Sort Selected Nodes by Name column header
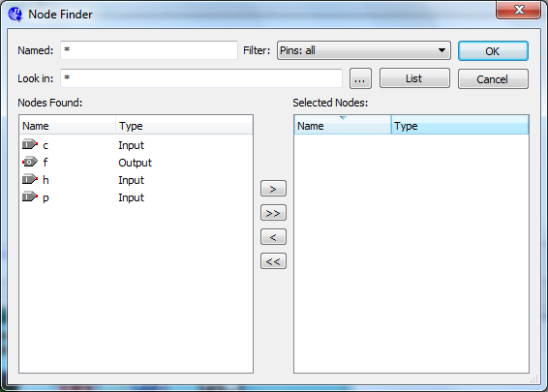 343,125
